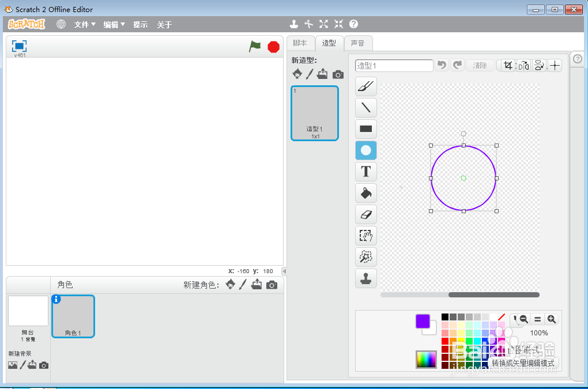
Task: Select the Brush paint tool
Action: 365,86
